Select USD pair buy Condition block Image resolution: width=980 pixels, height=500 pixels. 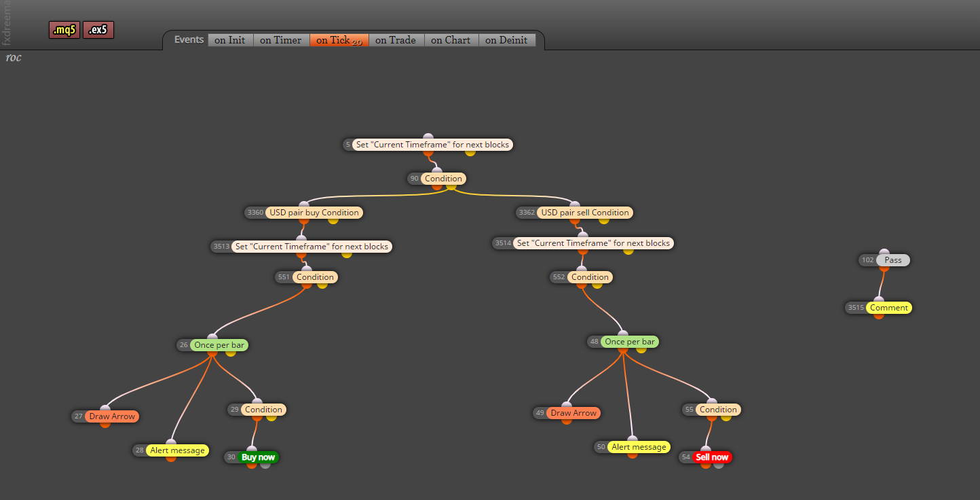[314, 213]
